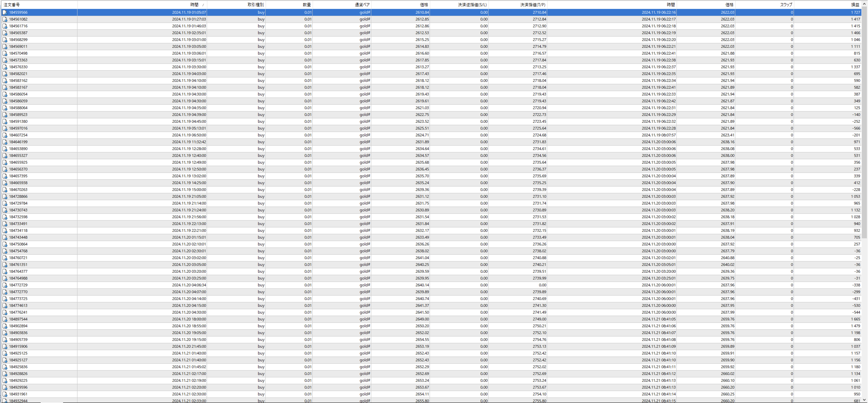868x403 pixels.
Task: Select the row with order 184743448
Action: [x=19, y=237]
